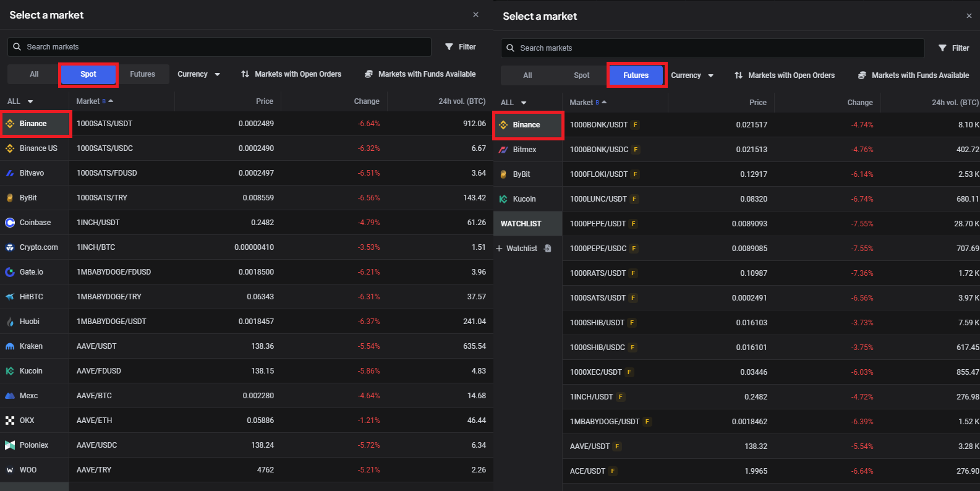Select Binance in the right panel's exchange list
Screen dimensions: 980x491
pyautogui.click(x=527, y=125)
